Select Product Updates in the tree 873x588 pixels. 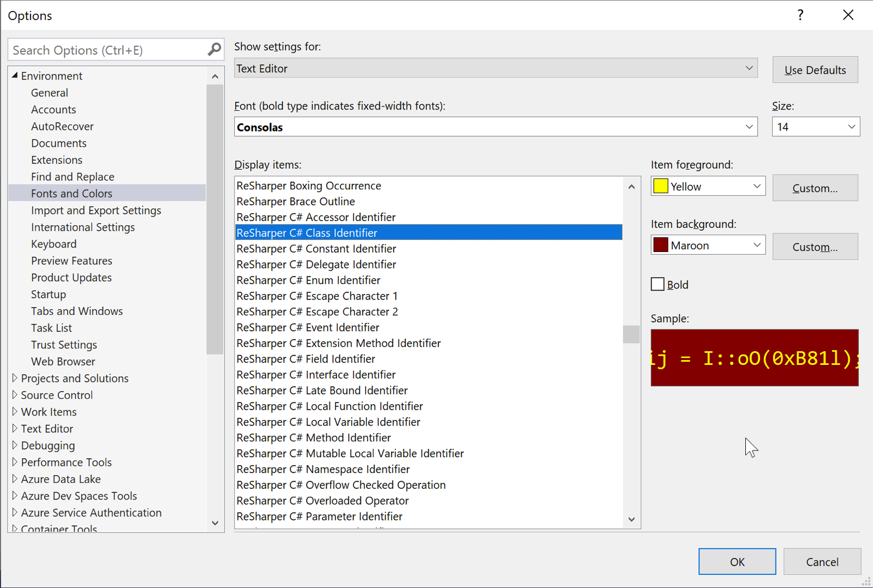[71, 278]
